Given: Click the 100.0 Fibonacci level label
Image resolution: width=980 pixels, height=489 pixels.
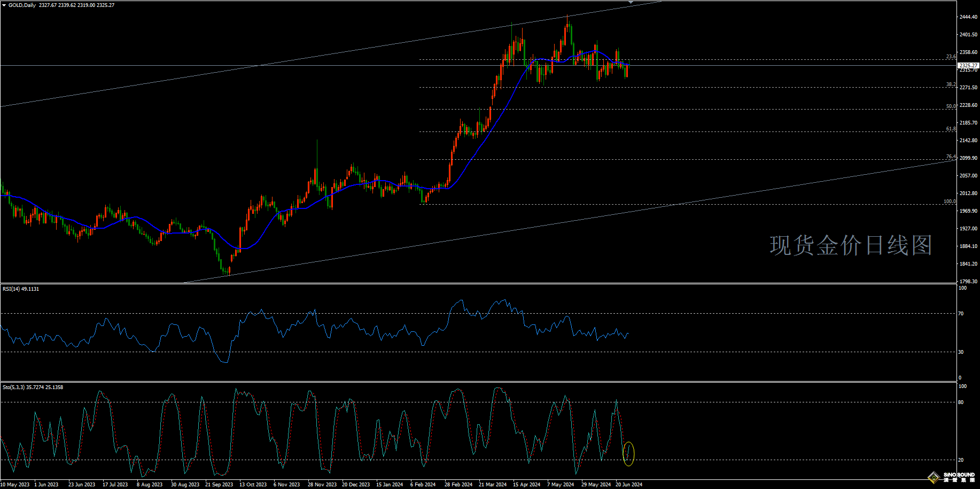Looking at the screenshot, I should [950, 201].
